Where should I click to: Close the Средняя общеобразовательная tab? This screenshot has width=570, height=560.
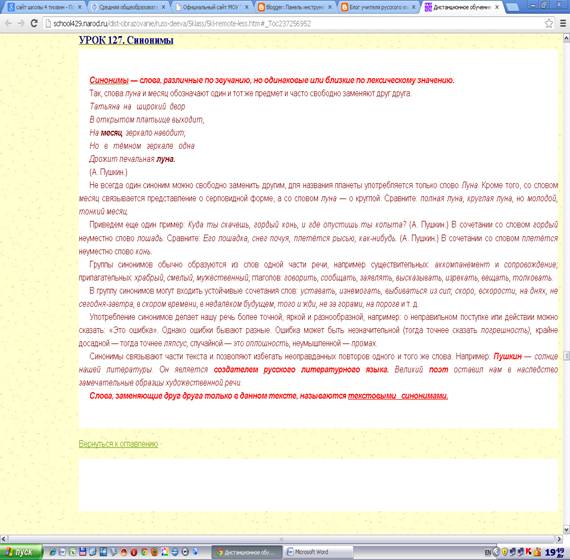[163, 7]
